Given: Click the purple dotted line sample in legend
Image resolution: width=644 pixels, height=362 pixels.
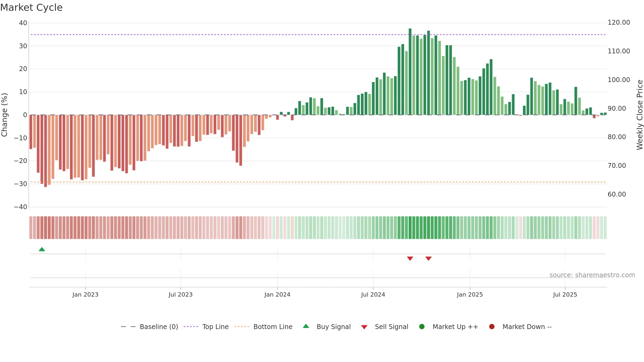Looking at the screenshot, I should [x=191, y=327].
